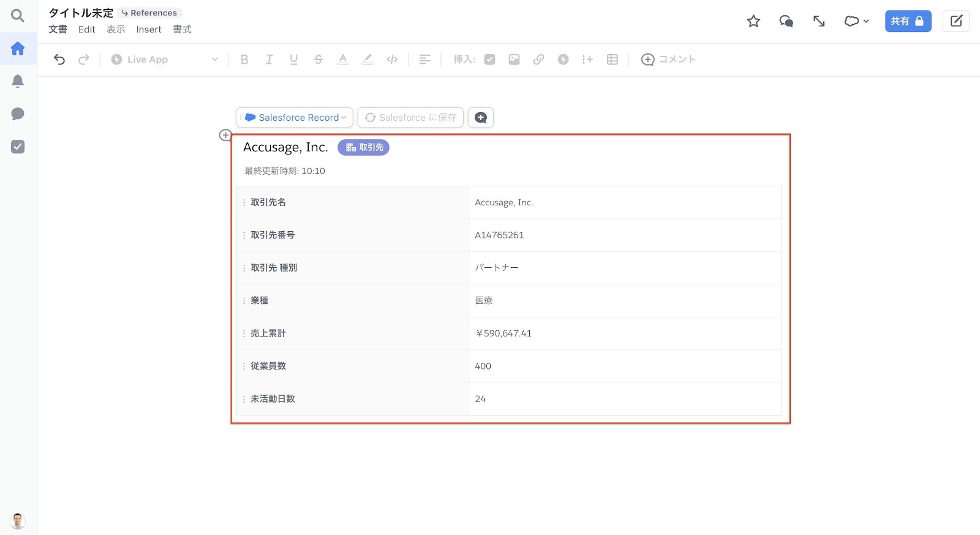Click Salesforce に保存 button
The image size is (980, 535).
tap(410, 117)
